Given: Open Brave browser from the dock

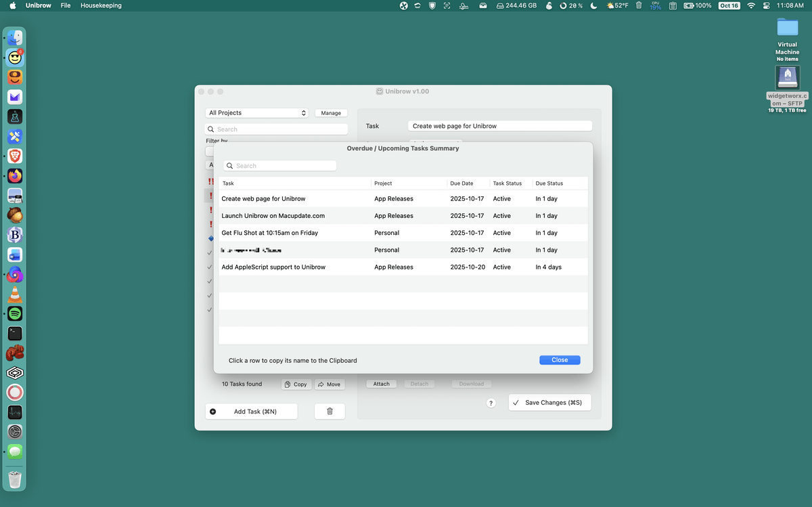Looking at the screenshot, I should (x=15, y=156).
